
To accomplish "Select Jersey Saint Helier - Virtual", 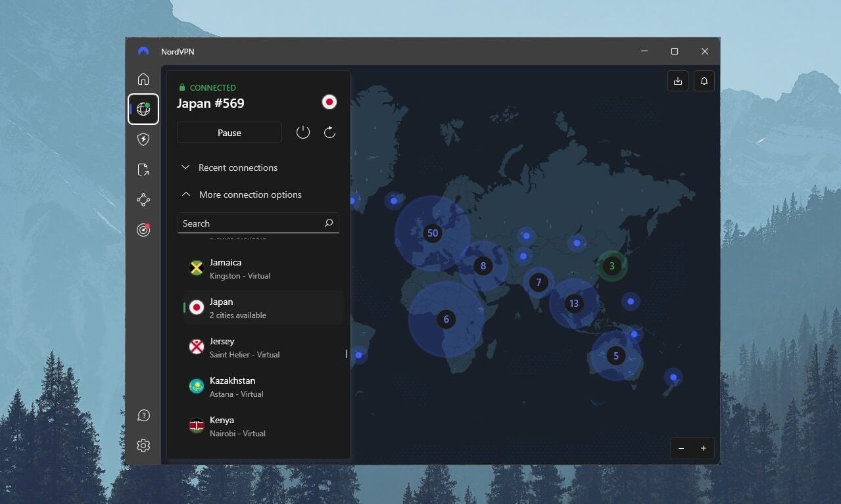I will 263,348.
